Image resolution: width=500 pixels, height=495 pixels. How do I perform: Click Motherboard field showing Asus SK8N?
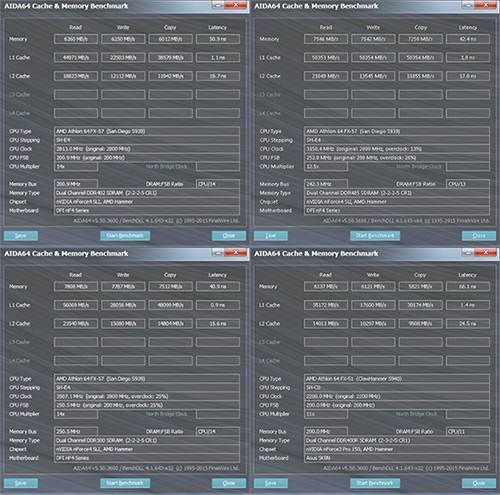[397, 458]
